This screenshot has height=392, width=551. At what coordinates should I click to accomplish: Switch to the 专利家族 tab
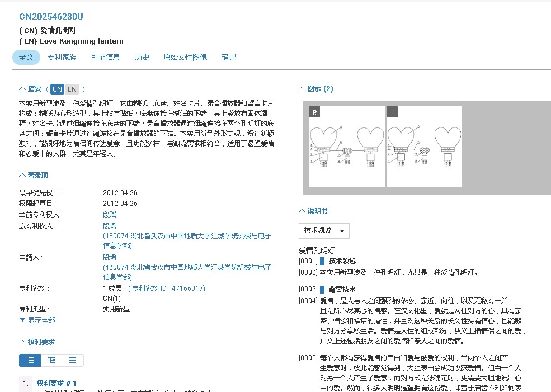pyautogui.click(x=62, y=57)
